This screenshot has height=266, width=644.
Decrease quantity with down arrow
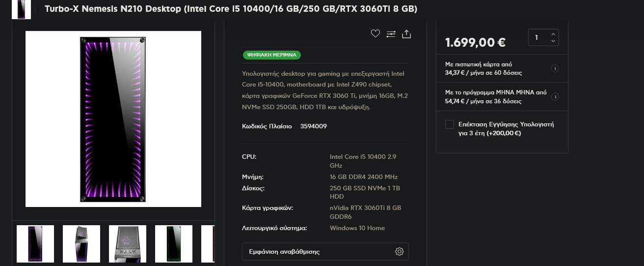click(x=554, y=41)
